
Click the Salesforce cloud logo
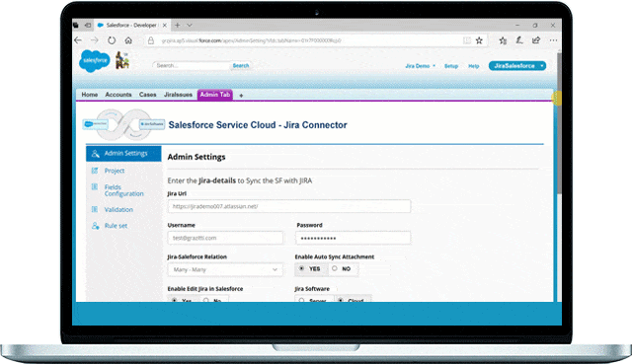95,61
